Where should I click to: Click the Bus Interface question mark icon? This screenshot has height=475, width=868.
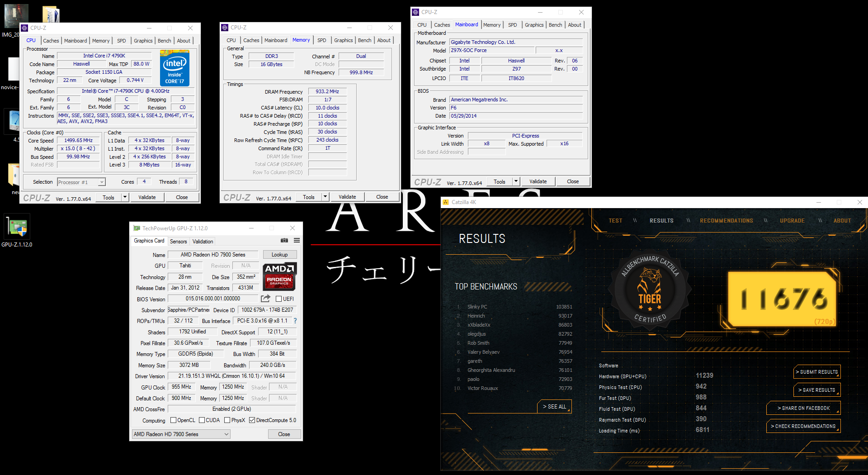(x=295, y=321)
